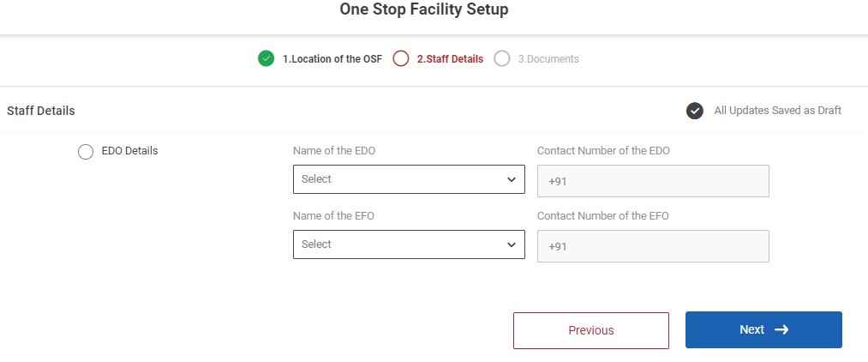868x362 pixels.
Task: Select the EDO Details radio button
Action: coord(86,152)
